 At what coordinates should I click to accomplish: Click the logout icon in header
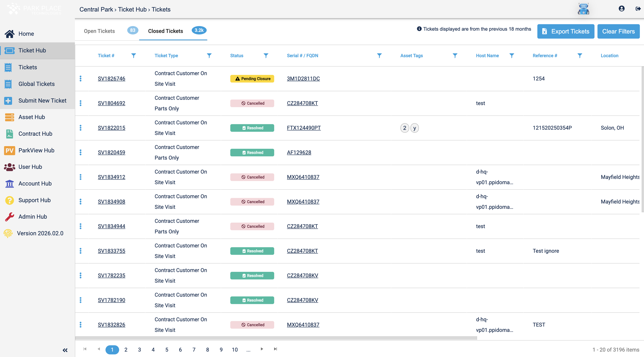pyautogui.click(x=638, y=9)
